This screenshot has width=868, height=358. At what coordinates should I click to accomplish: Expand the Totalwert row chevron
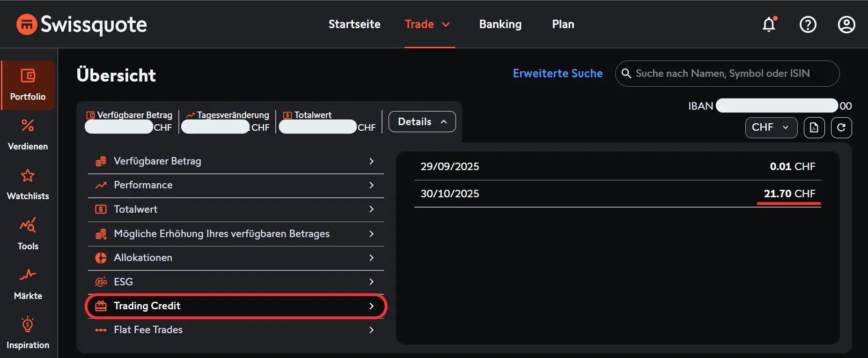click(371, 209)
